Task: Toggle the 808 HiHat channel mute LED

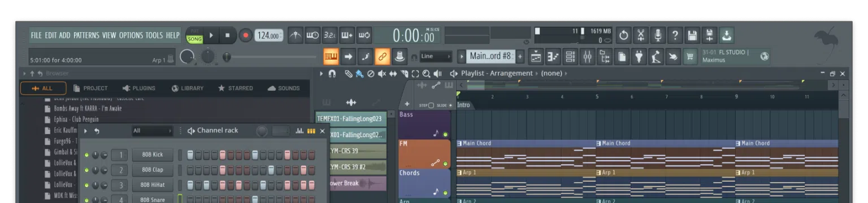Action: click(86, 184)
